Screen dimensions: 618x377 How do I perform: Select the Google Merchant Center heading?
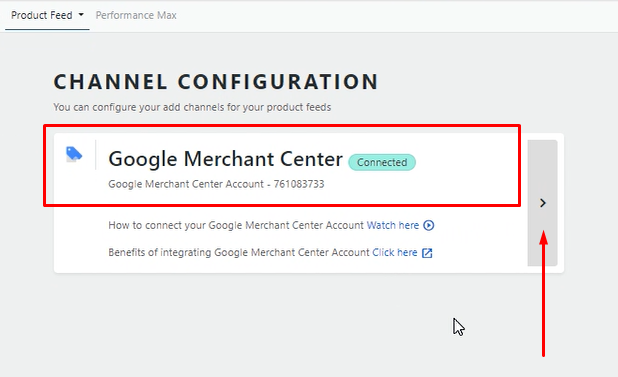pos(225,159)
